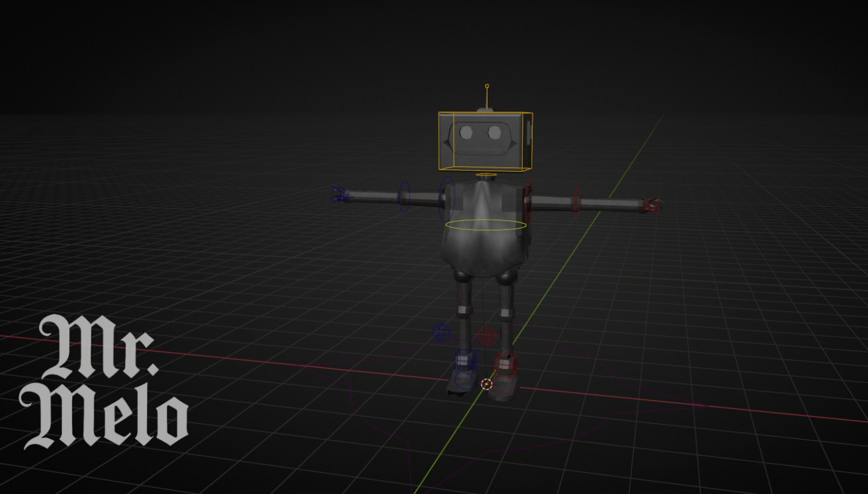Screen dimensions: 868x494
Task: Select the blue foot box control
Action: (466, 361)
